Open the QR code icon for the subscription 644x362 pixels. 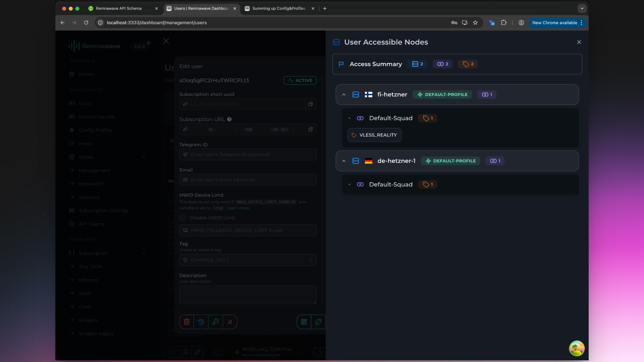coord(304,322)
